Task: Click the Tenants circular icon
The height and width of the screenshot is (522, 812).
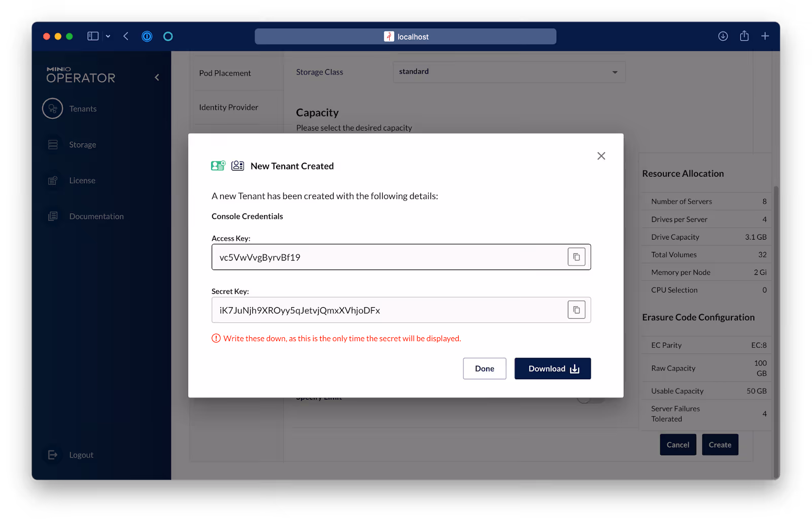Action: [x=52, y=109]
